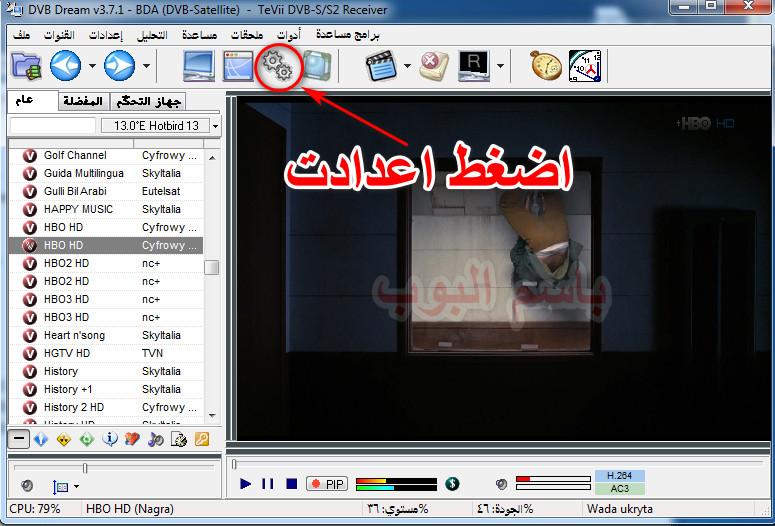This screenshot has height=526, width=775.
Task: Expand the clapperboard dropdown arrow
Action: (407, 66)
